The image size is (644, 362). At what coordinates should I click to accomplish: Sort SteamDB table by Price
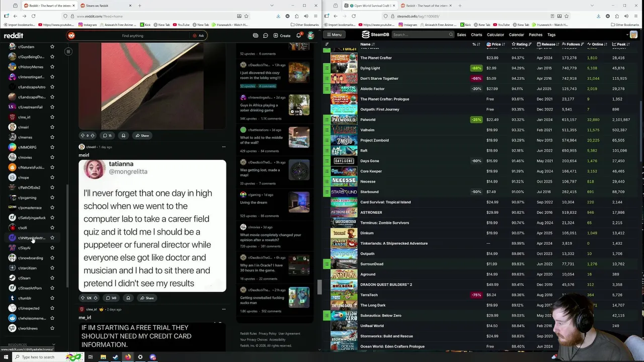coord(496,44)
